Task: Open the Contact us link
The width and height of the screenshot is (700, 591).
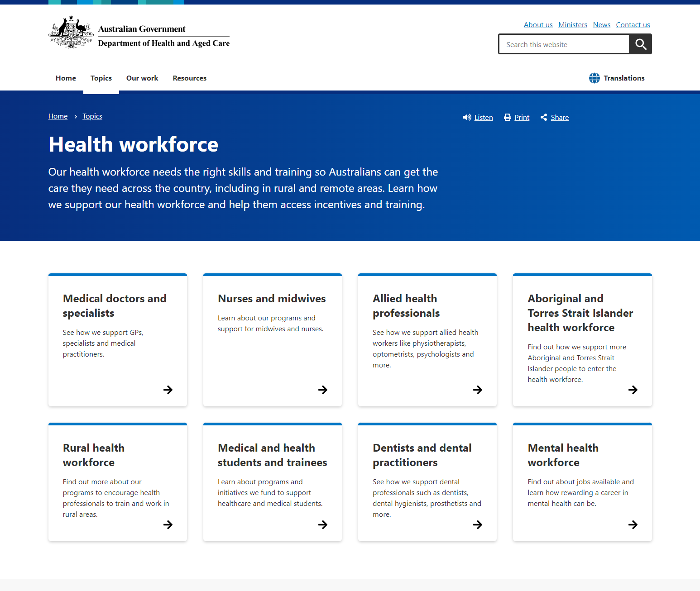Action: (633, 24)
